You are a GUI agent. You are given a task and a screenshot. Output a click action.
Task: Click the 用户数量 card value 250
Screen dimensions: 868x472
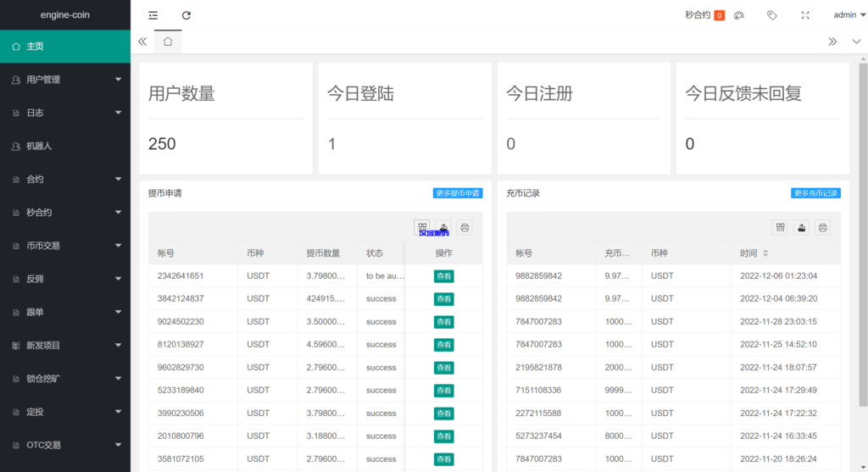click(162, 144)
